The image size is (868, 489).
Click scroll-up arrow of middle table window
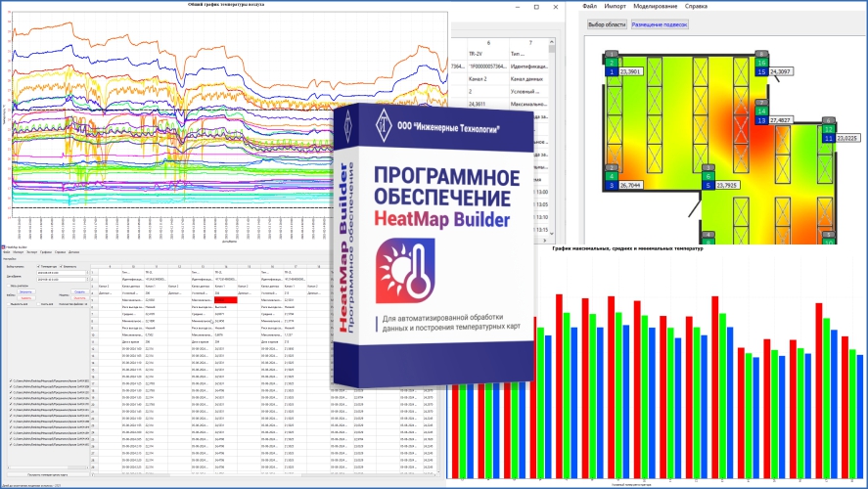tap(552, 41)
